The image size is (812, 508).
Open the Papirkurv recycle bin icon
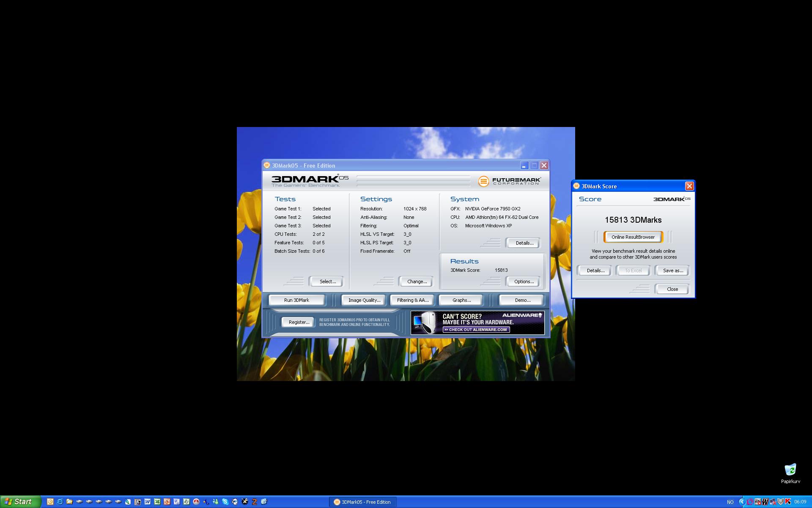790,473
